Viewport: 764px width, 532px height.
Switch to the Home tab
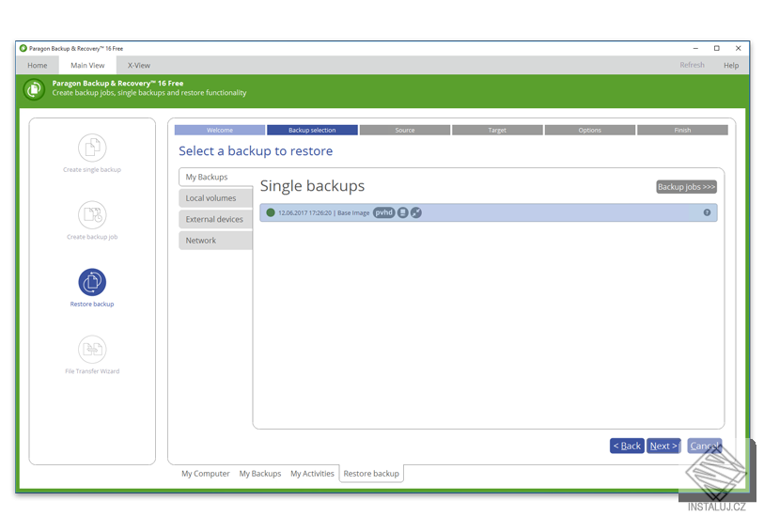tap(38, 65)
